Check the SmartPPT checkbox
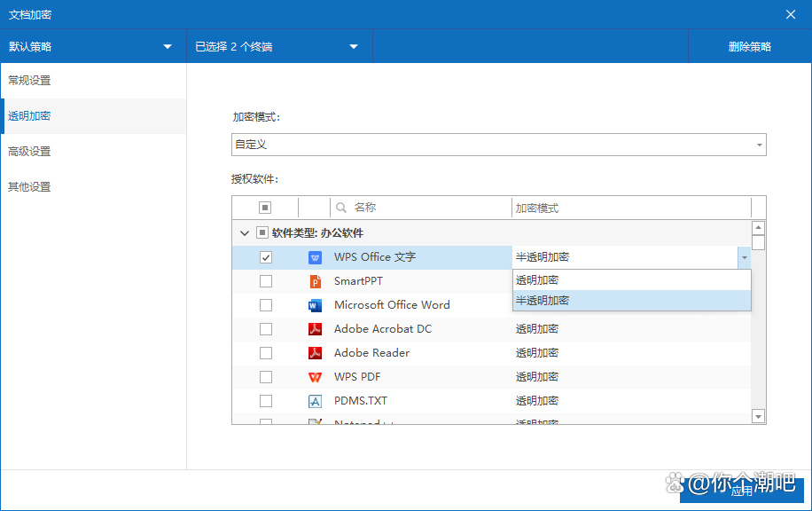Image resolution: width=812 pixels, height=511 pixels. [x=266, y=281]
